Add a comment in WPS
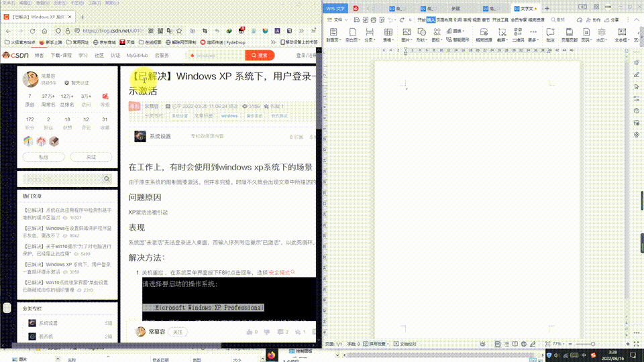This screenshot has height=362, width=644. tap(550, 35)
